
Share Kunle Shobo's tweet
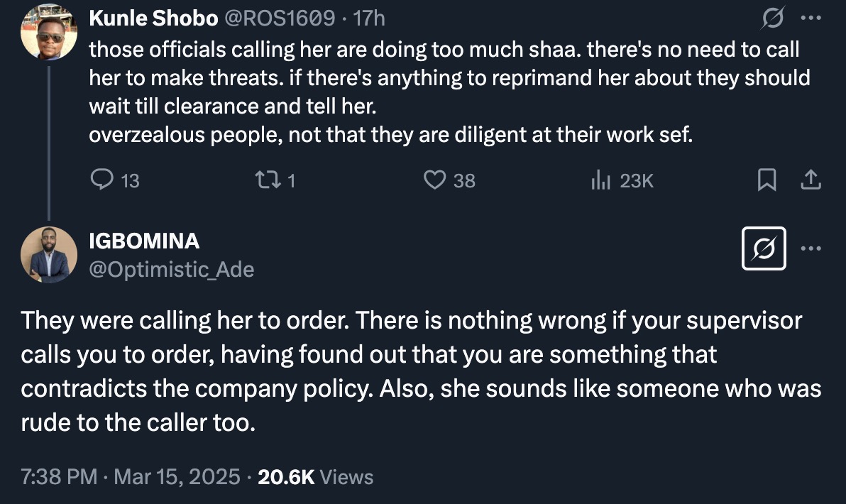click(811, 181)
